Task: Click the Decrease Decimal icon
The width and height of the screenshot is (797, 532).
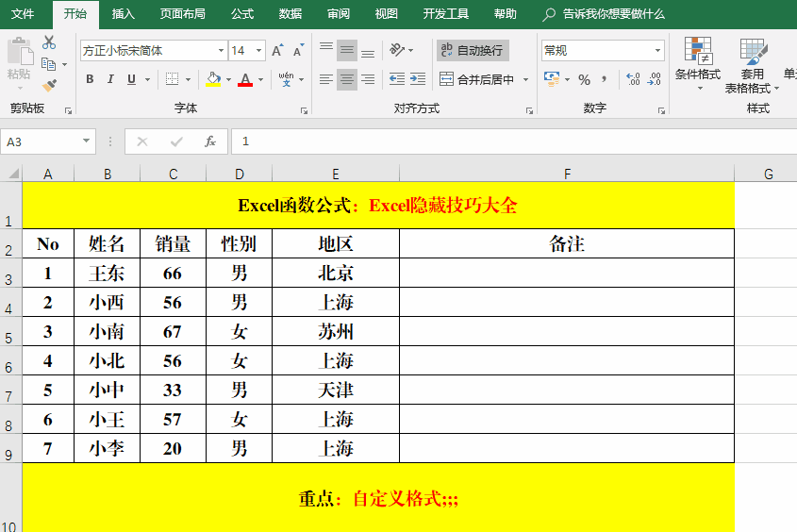Action: (654, 79)
